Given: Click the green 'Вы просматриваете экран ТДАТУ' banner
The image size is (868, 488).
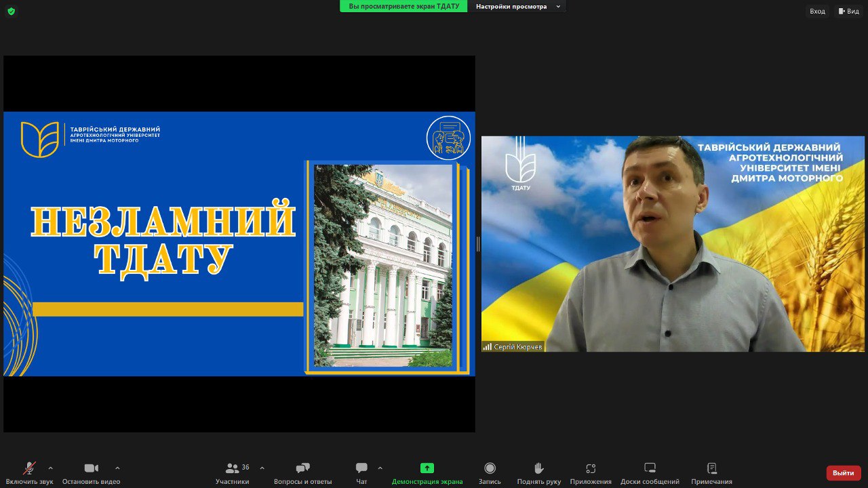Looking at the screenshot, I should (x=403, y=7).
